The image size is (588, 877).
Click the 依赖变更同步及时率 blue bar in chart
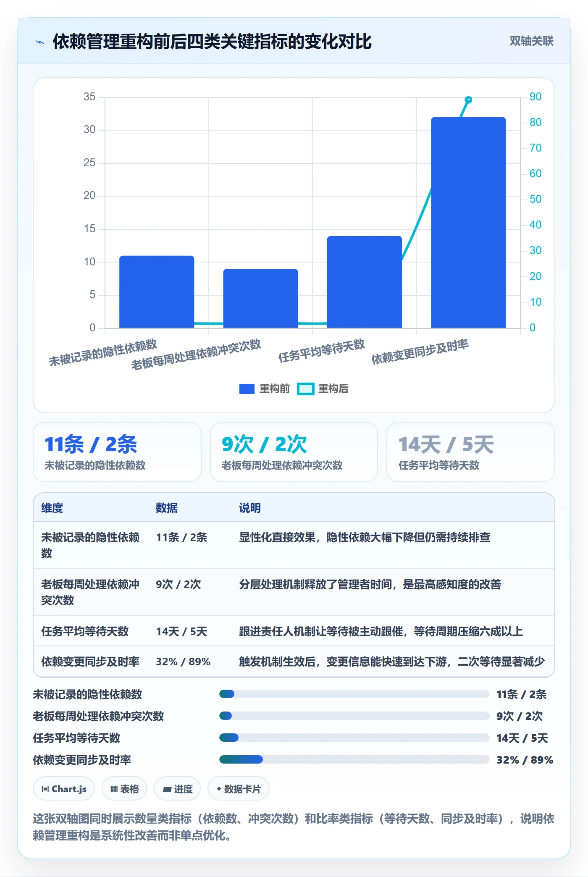pyautogui.click(x=468, y=223)
